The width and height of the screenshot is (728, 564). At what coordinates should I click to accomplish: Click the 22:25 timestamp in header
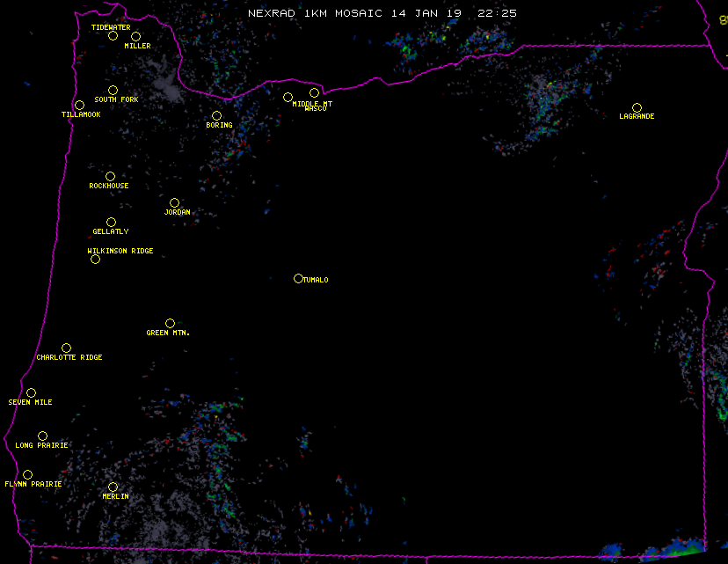(497, 13)
